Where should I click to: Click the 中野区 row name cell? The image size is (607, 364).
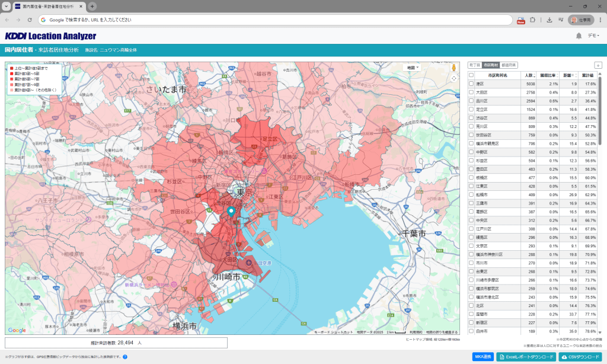click(x=498, y=152)
